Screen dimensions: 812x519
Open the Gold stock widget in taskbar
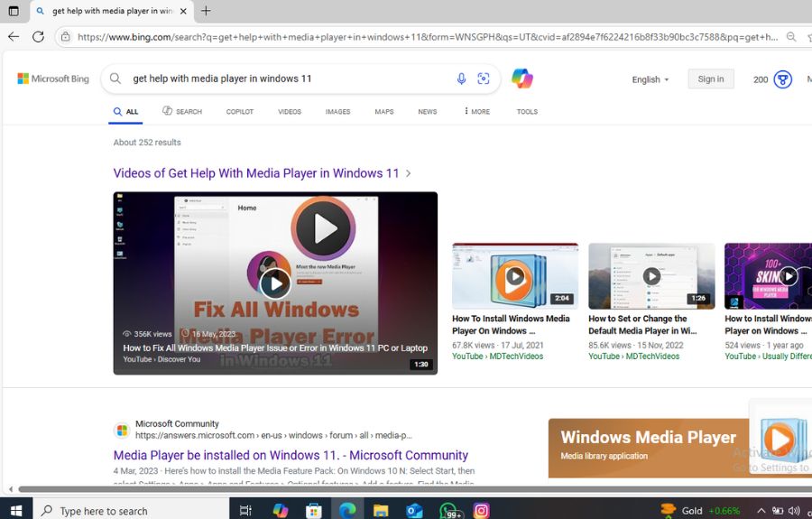(700, 511)
